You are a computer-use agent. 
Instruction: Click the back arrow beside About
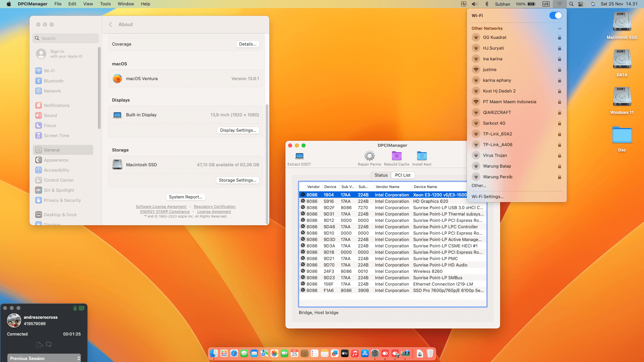point(110,24)
